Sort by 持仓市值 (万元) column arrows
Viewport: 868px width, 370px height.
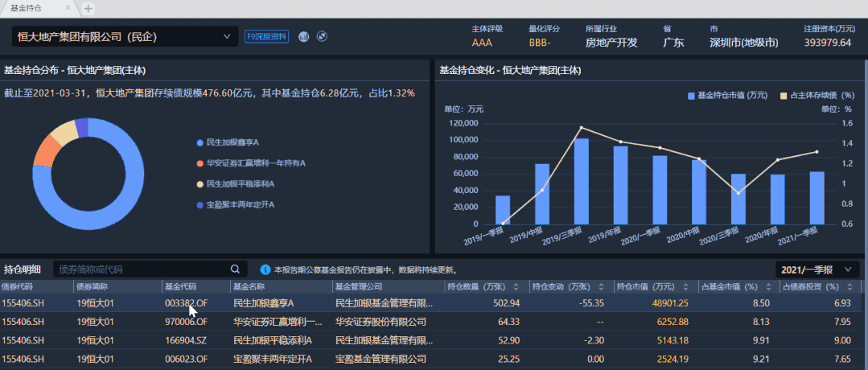(686, 287)
